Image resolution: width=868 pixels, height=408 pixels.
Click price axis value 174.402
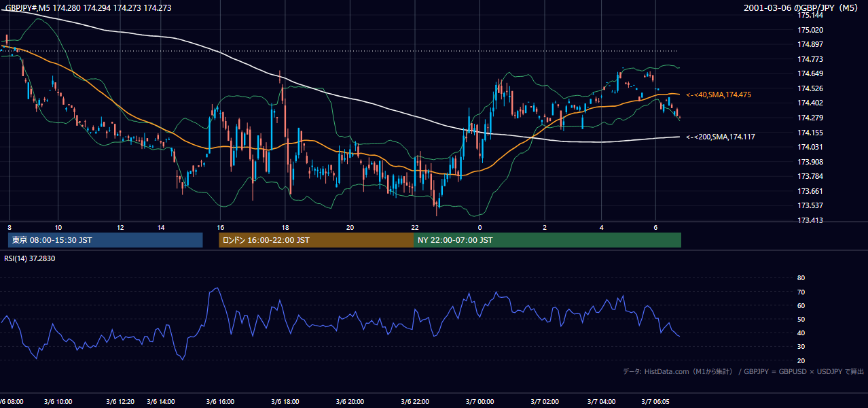tap(810, 103)
